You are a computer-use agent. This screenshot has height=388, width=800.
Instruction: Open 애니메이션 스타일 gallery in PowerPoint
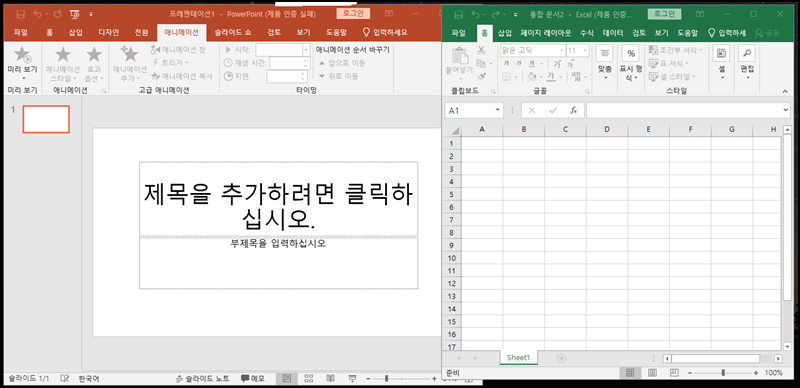click(x=63, y=63)
